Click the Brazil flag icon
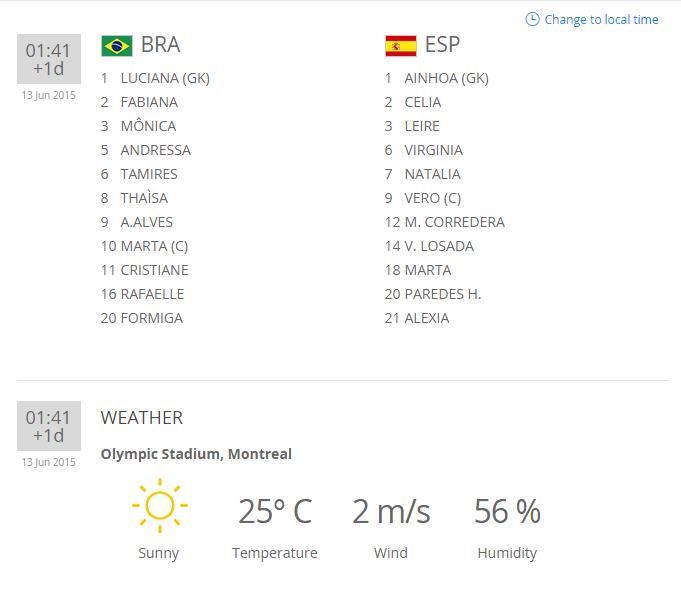681x605 pixels. 117,46
